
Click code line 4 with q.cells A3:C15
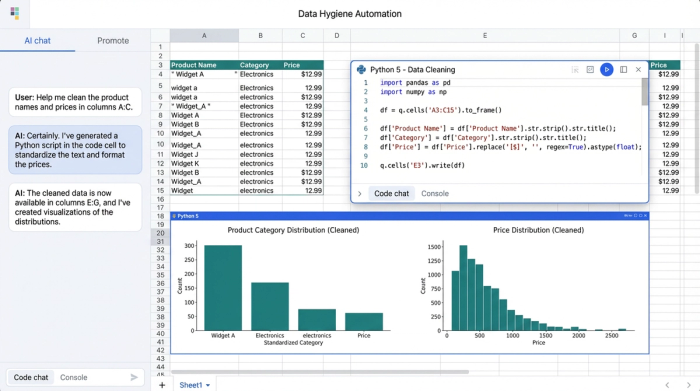pos(441,110)
